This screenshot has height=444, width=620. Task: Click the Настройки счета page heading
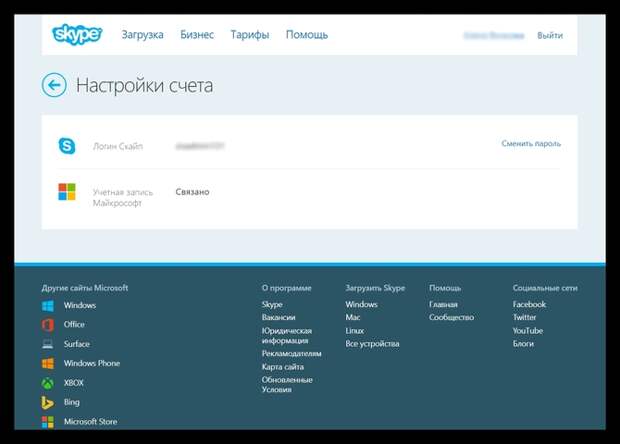tap(144, 85)
